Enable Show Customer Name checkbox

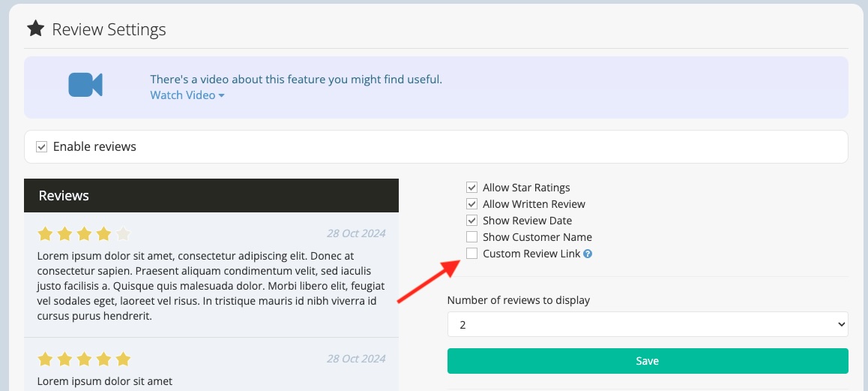(471, 237)
